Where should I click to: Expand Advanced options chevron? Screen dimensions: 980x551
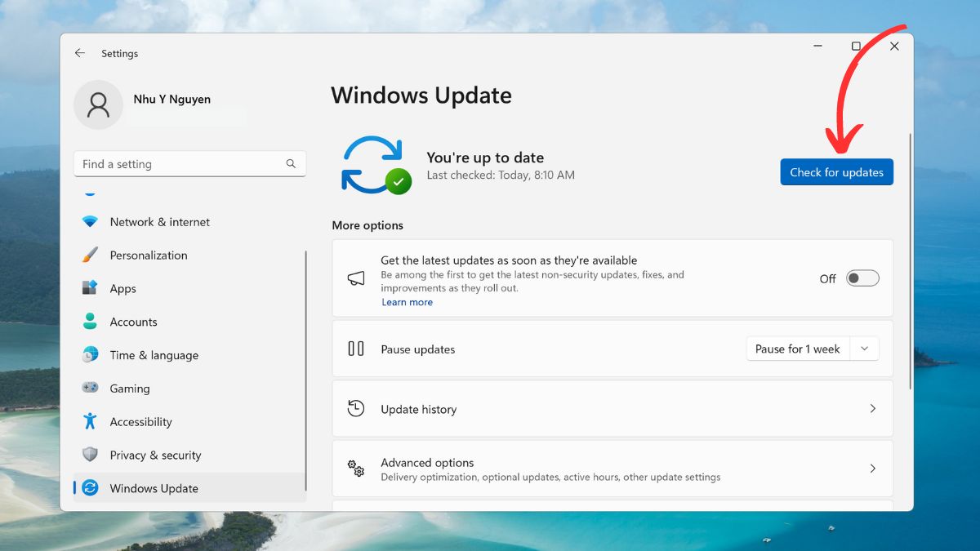(872, 469)
